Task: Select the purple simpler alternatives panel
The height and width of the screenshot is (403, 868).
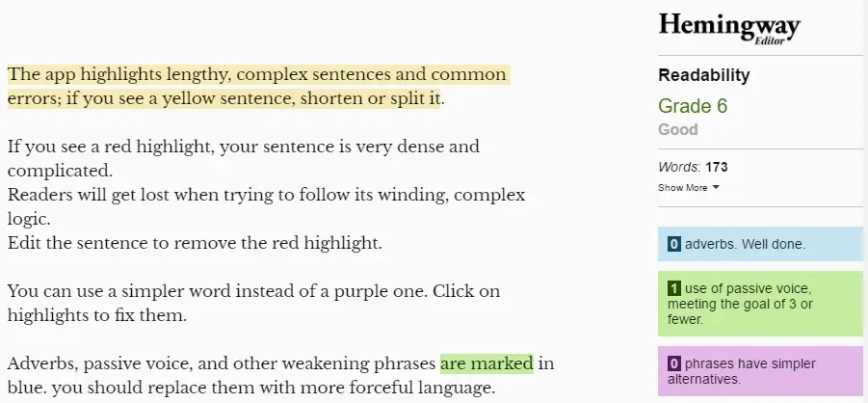Action: tap(760, 371)
